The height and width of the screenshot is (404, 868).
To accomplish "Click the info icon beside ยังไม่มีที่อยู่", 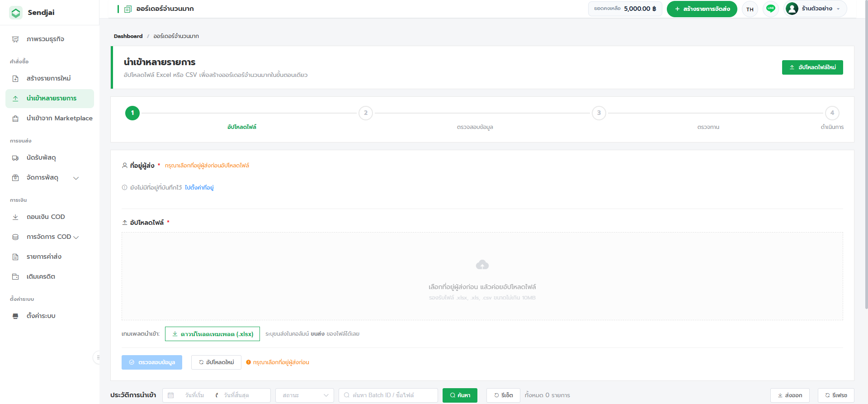I will click(125, 188).
